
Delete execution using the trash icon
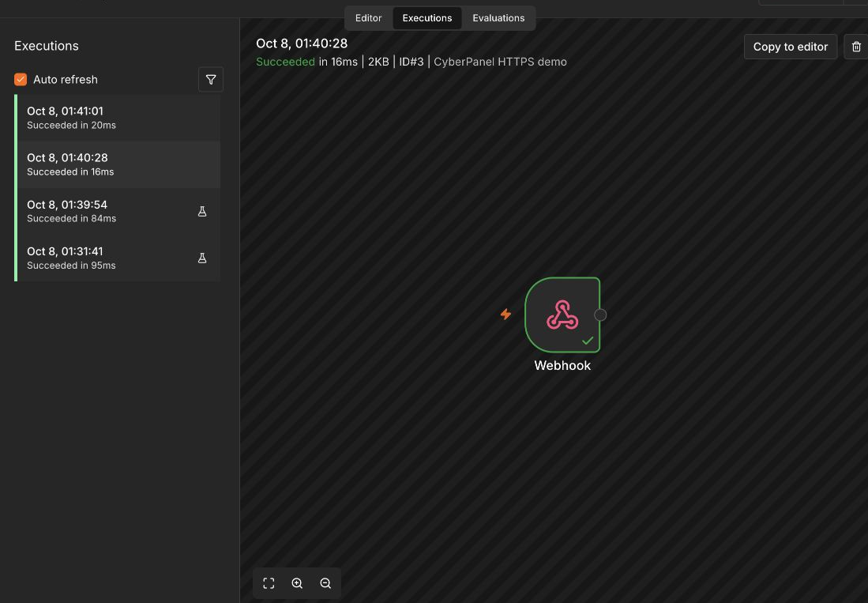pos(856,47)
